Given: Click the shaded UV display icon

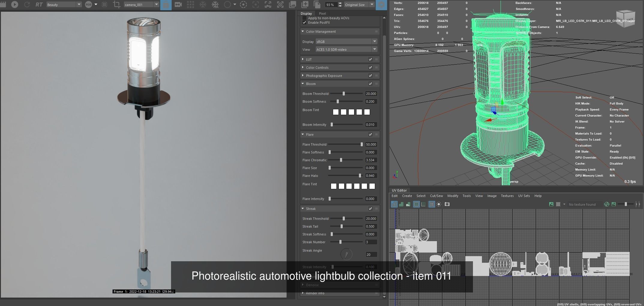Looking at the screenshot, I should point(401,204).
